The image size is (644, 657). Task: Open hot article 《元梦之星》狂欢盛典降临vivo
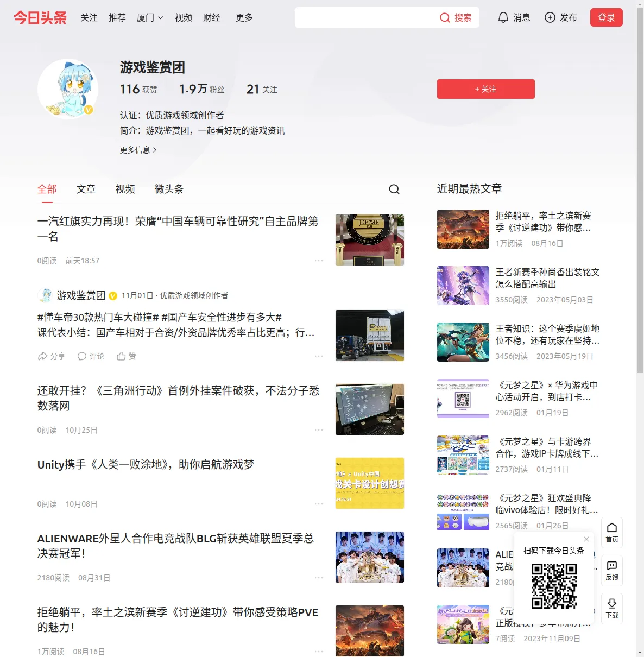point(547,504)
